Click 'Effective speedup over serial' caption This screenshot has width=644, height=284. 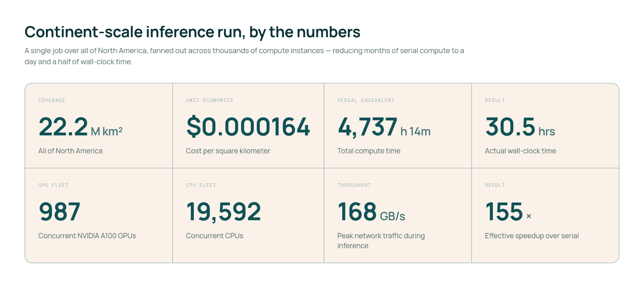(x=532, y=236)
